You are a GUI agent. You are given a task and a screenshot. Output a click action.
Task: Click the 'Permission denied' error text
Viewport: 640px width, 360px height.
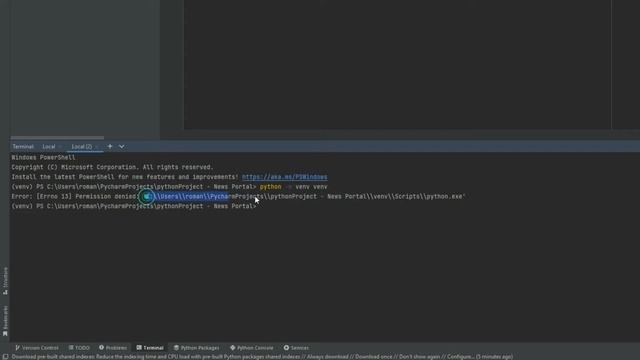[x=107, y=197]
